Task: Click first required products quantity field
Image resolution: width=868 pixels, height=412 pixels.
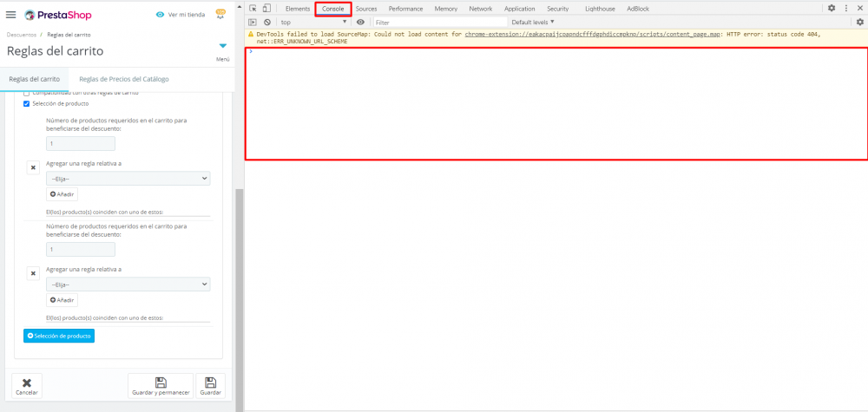Action: click(x=81, y=143)
